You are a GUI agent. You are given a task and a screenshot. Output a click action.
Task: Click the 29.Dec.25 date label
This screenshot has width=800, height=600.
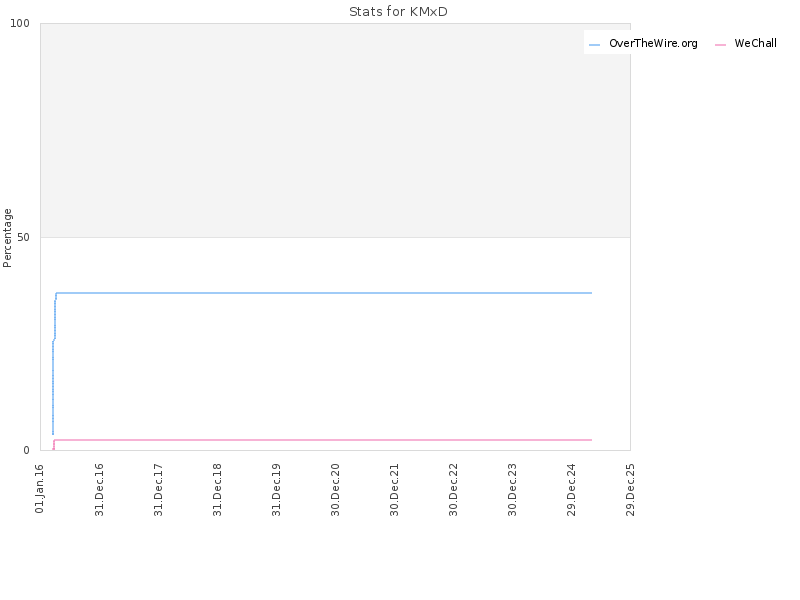[630, 490]
